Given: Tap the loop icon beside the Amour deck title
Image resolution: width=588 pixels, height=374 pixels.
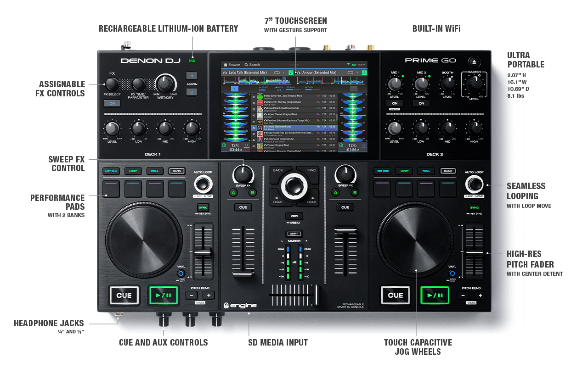Looking at the screenshot, I should (x=350, y=73).
